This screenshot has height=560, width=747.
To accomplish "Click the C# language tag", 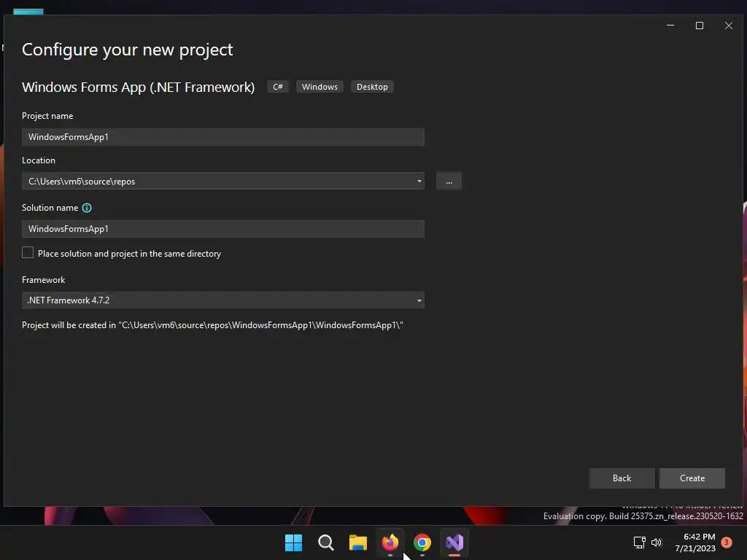I will (278, 87).
